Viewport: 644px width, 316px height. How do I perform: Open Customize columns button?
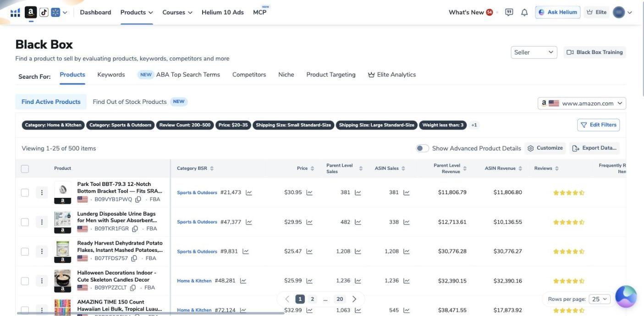tap(545, 148)
